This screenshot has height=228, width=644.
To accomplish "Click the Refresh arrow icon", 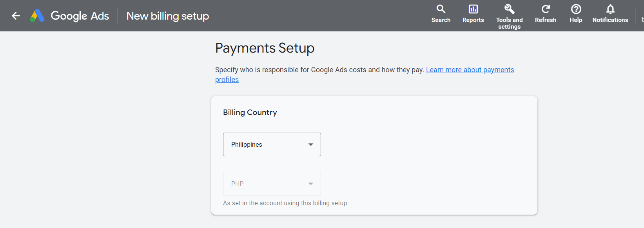I will [546, 9].
